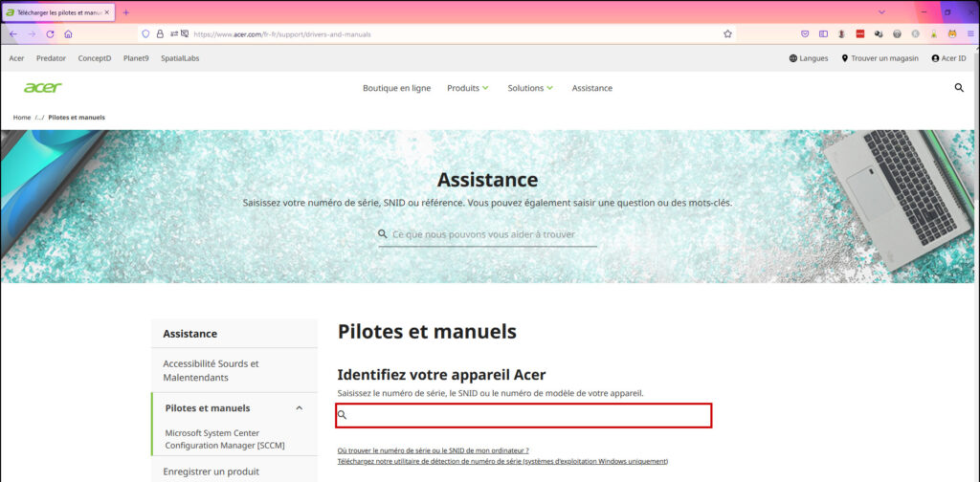The height and width of the screenshot is (482, 980).
Task: Open the Acer brand link
Action: pyautogui.click(x=17, y=58)
